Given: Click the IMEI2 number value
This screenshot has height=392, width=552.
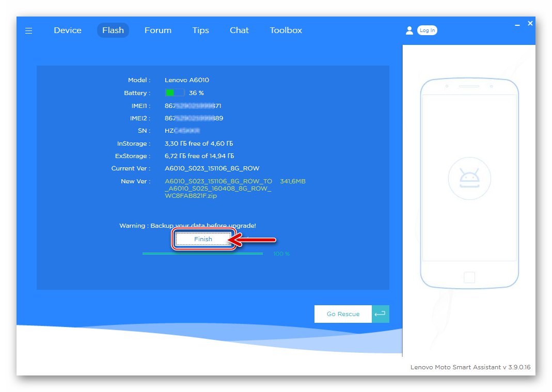Looking at the screenshot, I should [x=194, y=118].
